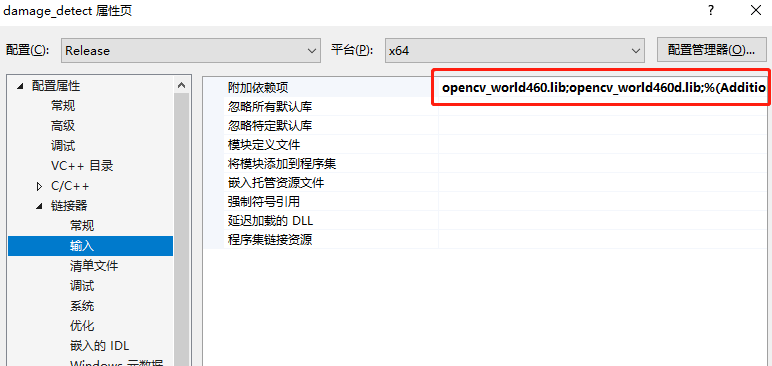Select 常规 under 链接器
The width and height of the screenshot is (772, 366).
tap(82, 226)
